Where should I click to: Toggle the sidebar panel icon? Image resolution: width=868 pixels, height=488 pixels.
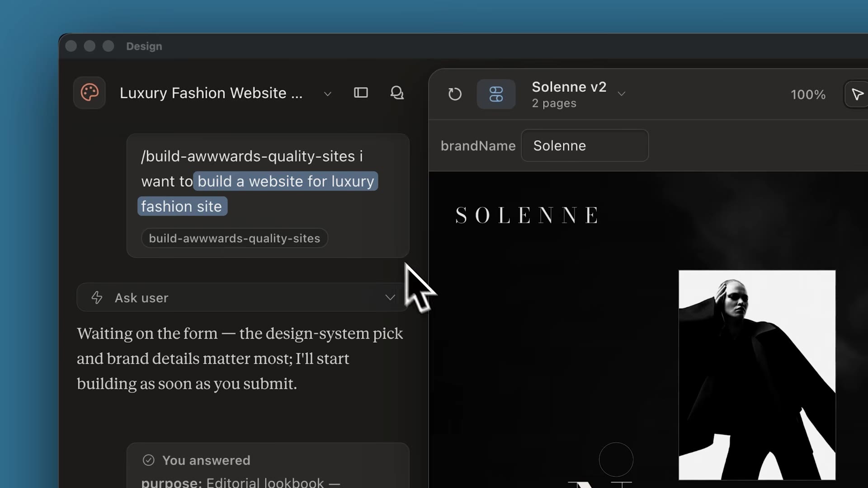361,93
